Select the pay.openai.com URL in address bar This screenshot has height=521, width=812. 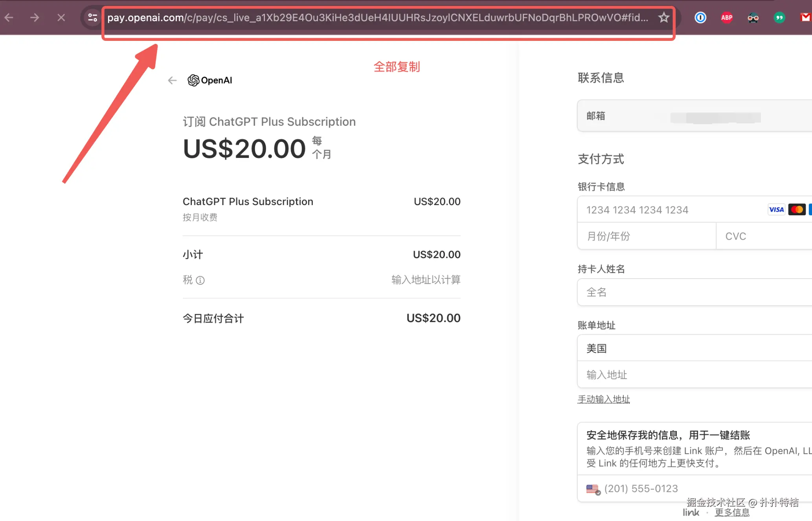pyautogui.click(x=377, y=18)
